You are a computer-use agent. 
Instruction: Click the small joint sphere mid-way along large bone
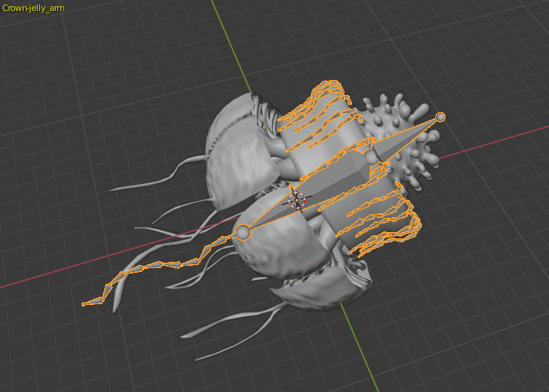tap(371, 157)
